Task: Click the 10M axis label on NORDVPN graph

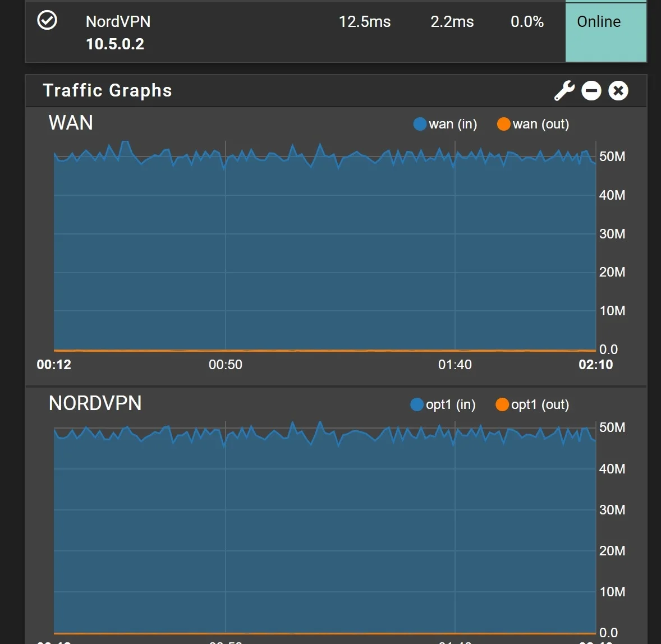Action: coord(612,592)
